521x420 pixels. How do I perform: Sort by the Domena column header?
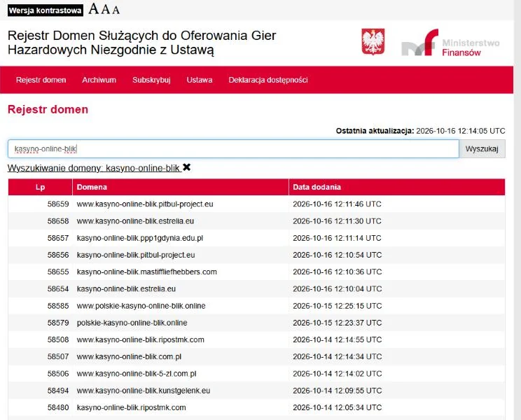pos(181,187)
